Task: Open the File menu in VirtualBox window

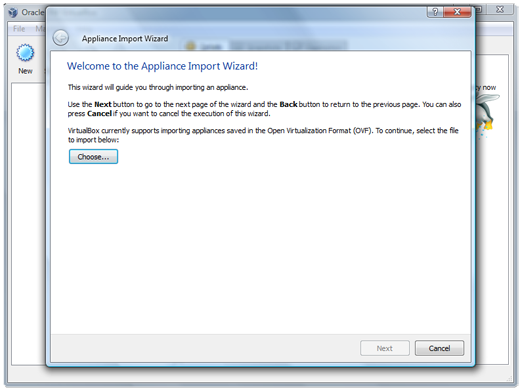Action: pyautogui.click(x=19, y=29)
